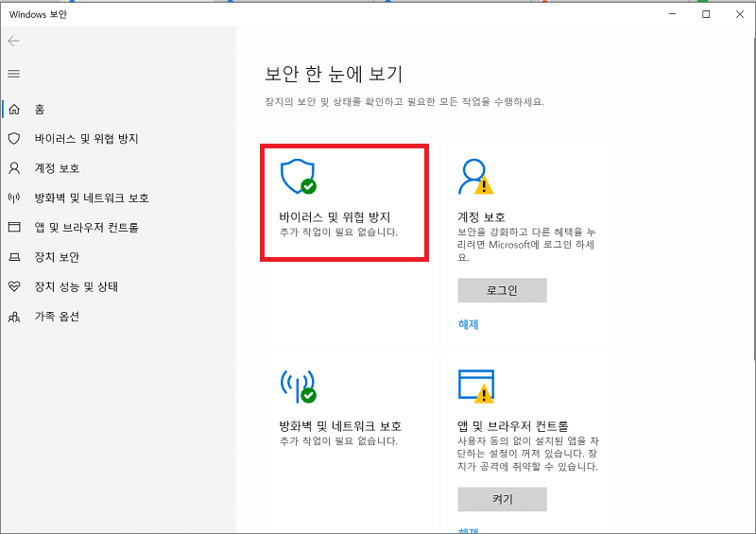The width and height of the screenshot is (756, 534).
Task: Click the 추가 작업이 필요 없습니다 text under 방화벽
Action: click(x=338, y=440)
